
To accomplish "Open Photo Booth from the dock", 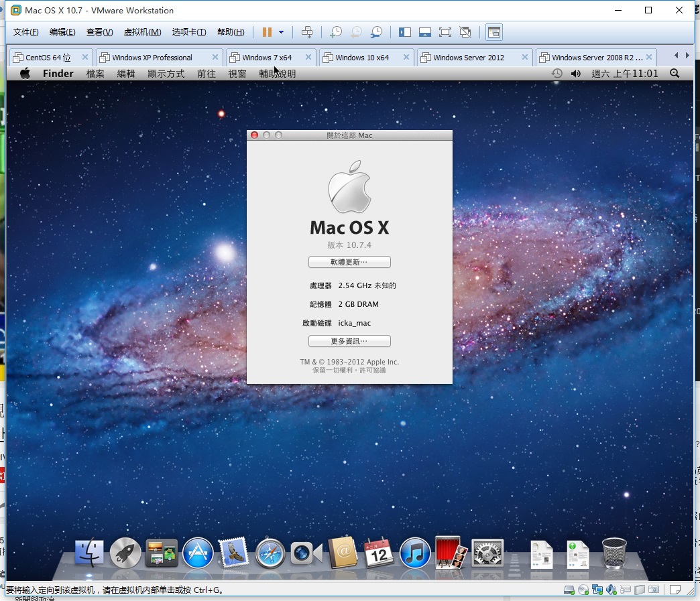I will 451,553.
